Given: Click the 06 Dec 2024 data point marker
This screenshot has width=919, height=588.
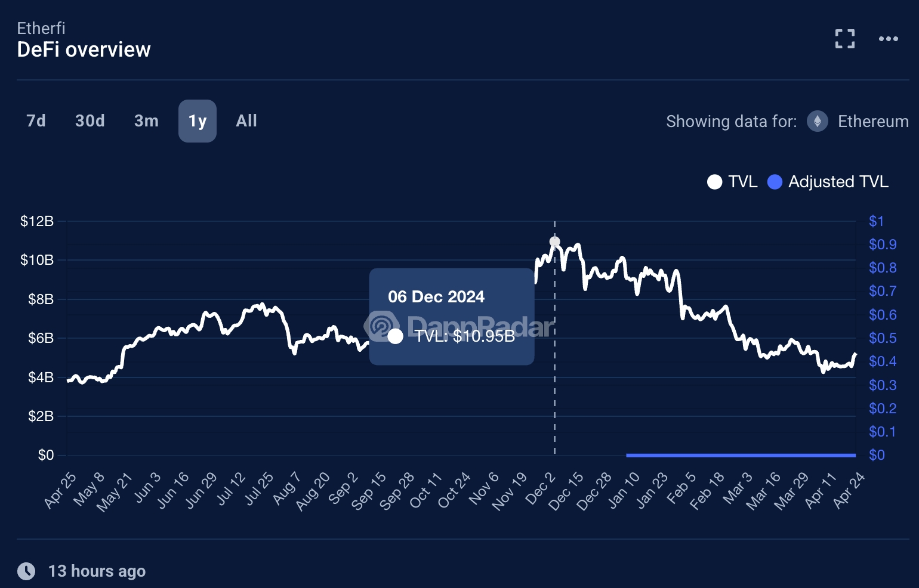Looking at the screenshot, I should 555,242.
